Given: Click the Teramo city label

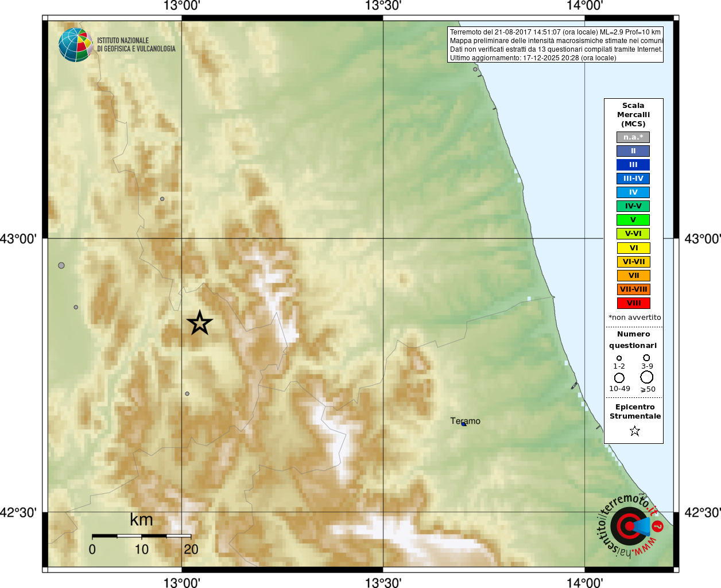Looking at the screenshot, I should pyautogui.click(x=466, y=421).
